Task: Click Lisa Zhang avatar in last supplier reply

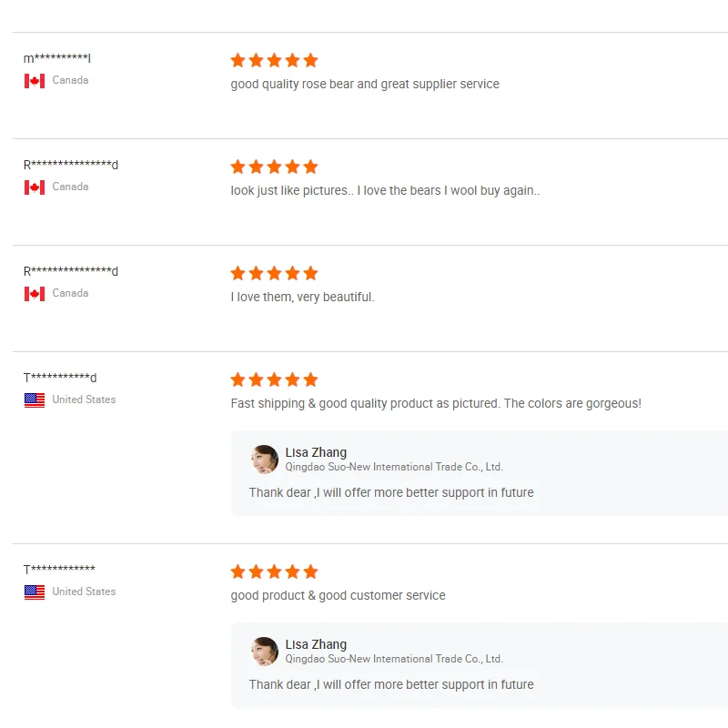Action: click(x=265, y=652)
